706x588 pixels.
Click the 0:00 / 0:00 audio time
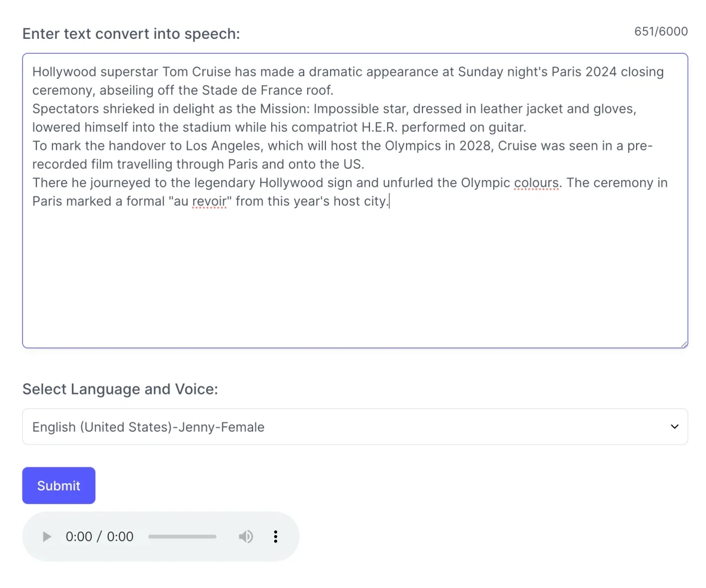pyautogui.click(x=99, y=536)
